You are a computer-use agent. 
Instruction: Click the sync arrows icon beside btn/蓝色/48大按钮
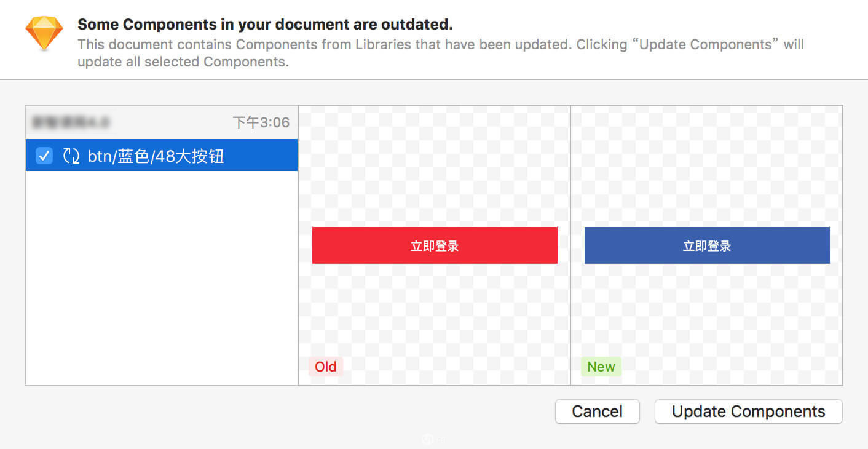[71, 156]
